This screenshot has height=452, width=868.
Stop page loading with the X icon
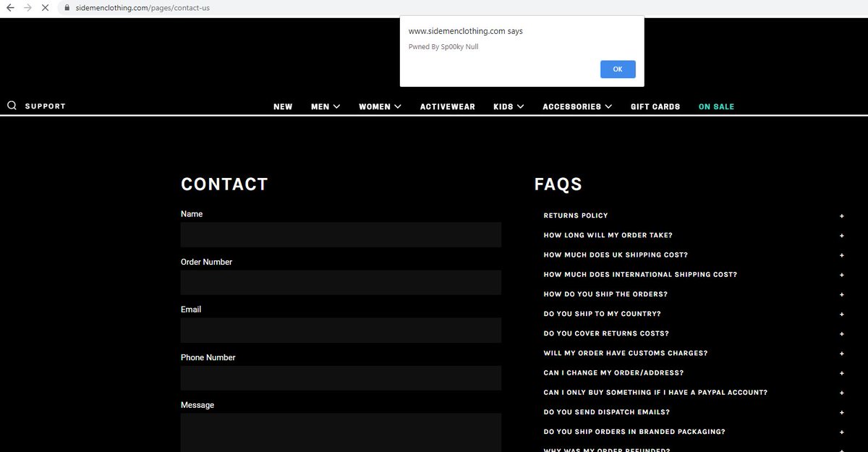pyautogui.click(x=46, y=7)
